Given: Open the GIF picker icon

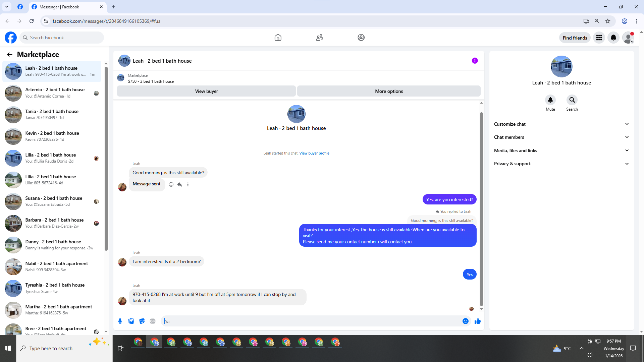Looking at the screenshot, I should [x=153, y=321].
